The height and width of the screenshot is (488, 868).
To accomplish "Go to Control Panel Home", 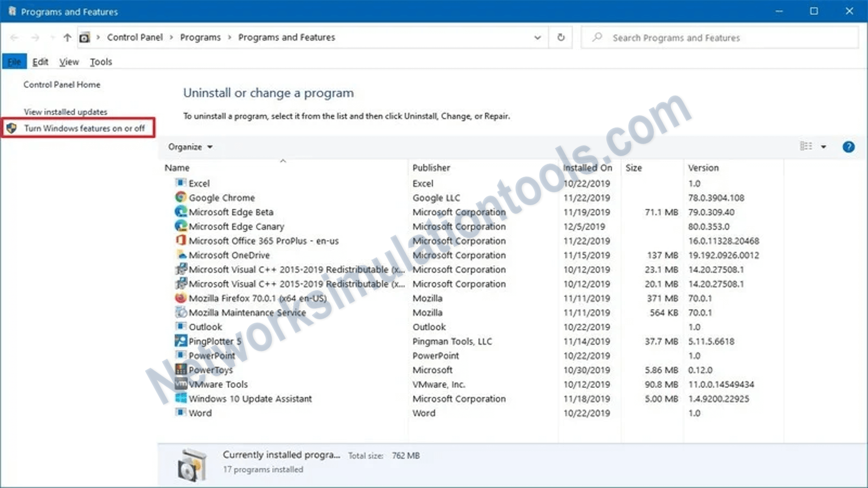I will (x=62, y=85).
